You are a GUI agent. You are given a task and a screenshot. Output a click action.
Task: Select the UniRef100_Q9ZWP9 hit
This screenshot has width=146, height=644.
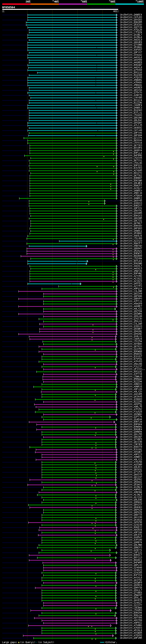[131, 583]
